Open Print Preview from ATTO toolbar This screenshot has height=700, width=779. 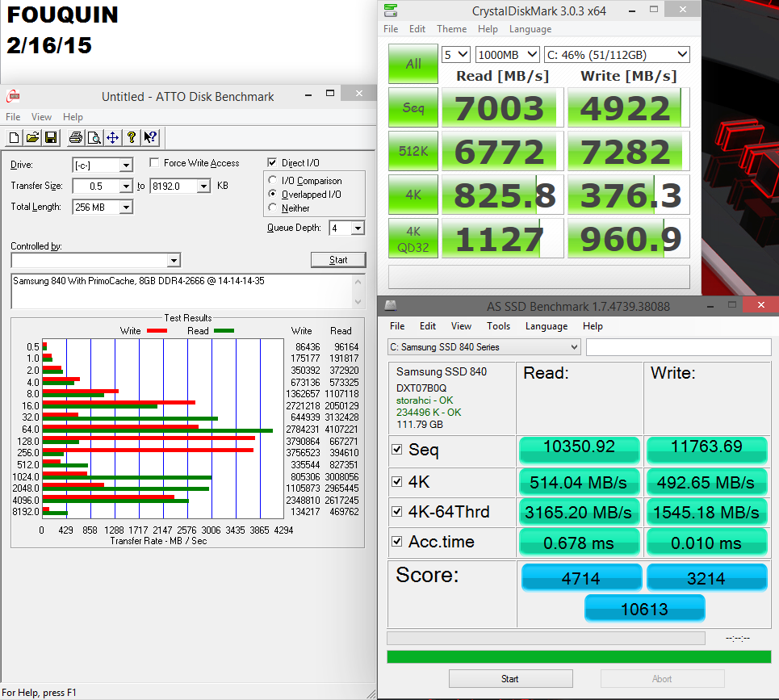[x=94, y=137]
